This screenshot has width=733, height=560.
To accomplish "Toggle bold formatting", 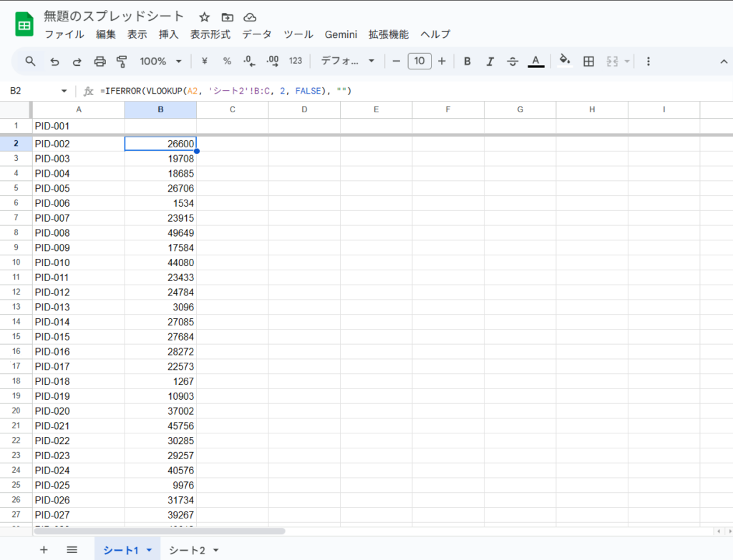I will click(x=467, y=62).
